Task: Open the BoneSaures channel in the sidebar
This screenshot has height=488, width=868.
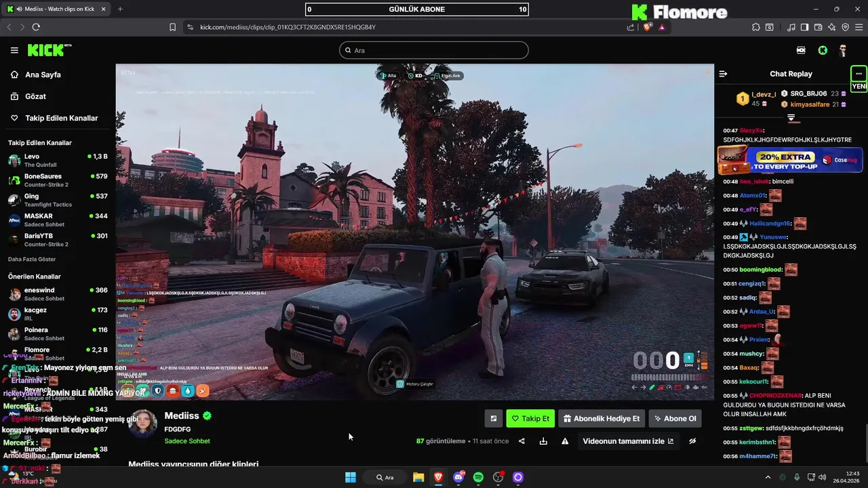Action: click(58, 180)
